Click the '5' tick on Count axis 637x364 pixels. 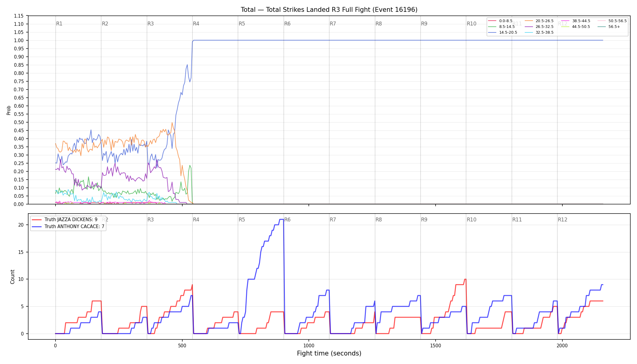point(22,306)
